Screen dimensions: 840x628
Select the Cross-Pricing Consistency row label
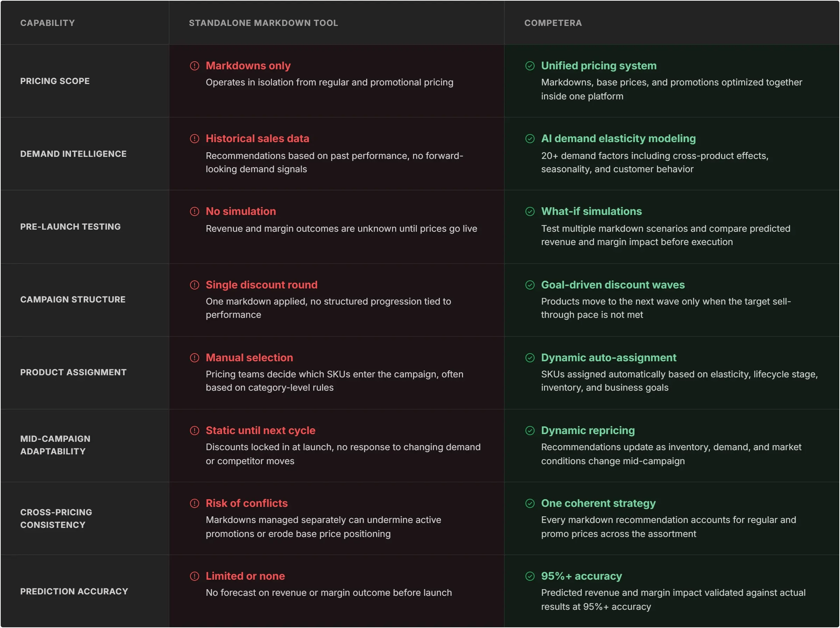point(56,518)
